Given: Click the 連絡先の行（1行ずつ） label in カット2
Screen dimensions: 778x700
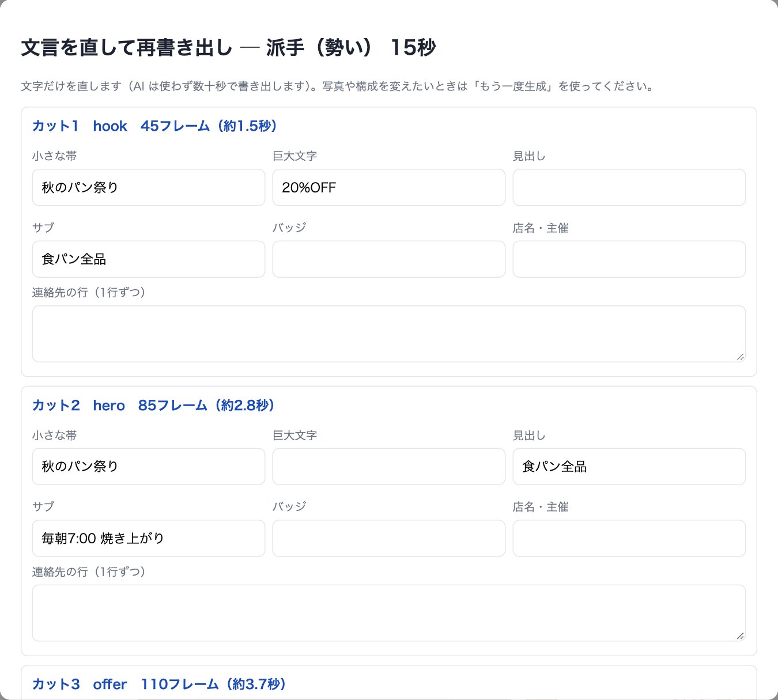Looking at the screenshot, I should [x=89, y=572].
